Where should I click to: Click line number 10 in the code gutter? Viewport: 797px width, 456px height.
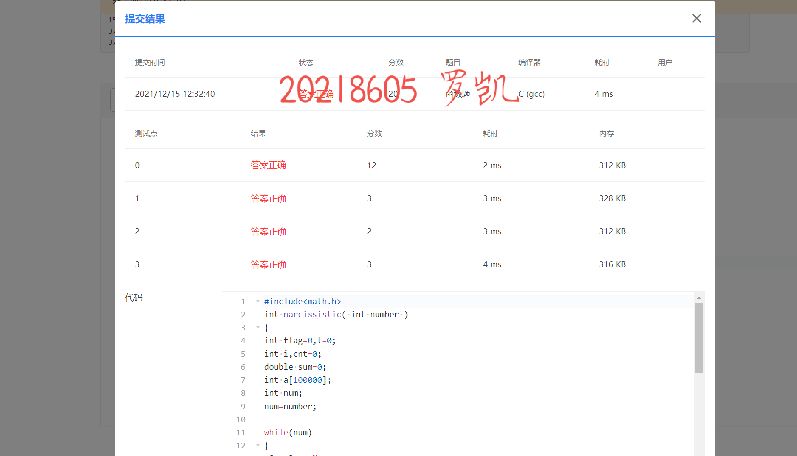241,419
